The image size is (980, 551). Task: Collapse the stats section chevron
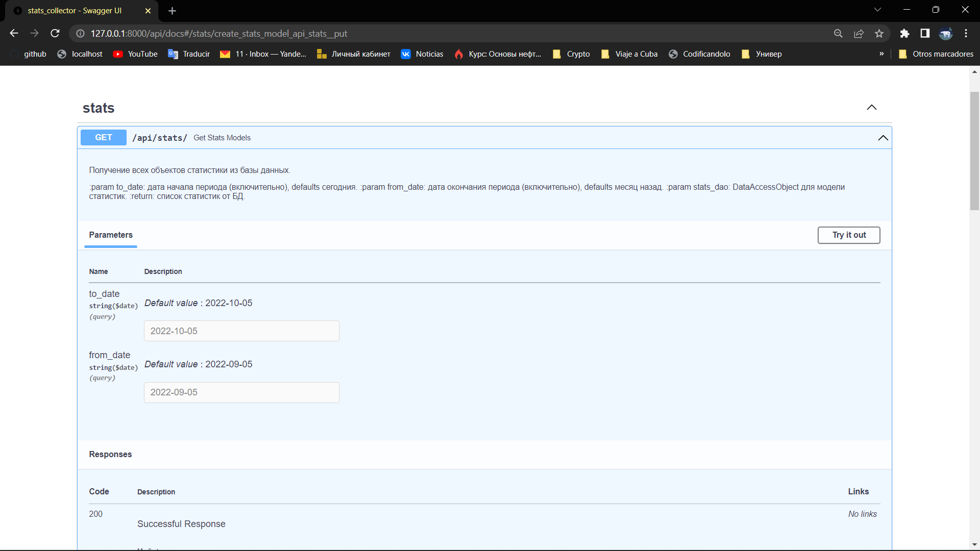coord(872,108)
